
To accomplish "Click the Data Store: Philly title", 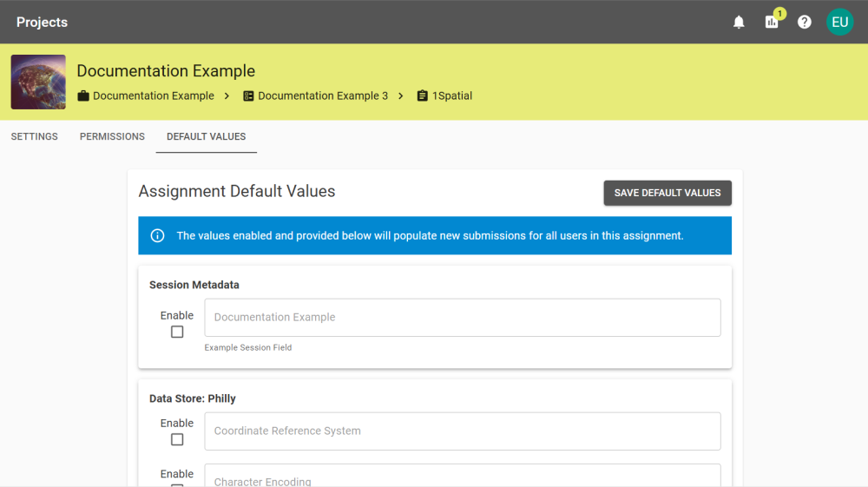I will click(x=193, y=398).
